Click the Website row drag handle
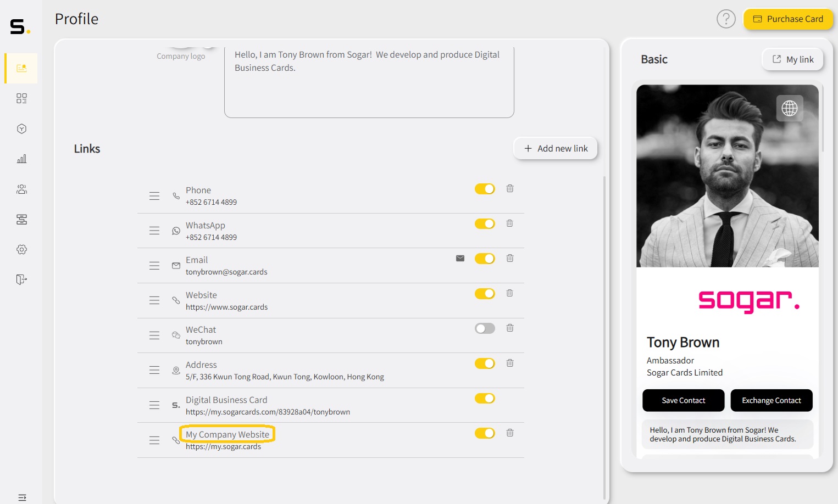Viewport: 838px width, 504px height. point(154,300)
